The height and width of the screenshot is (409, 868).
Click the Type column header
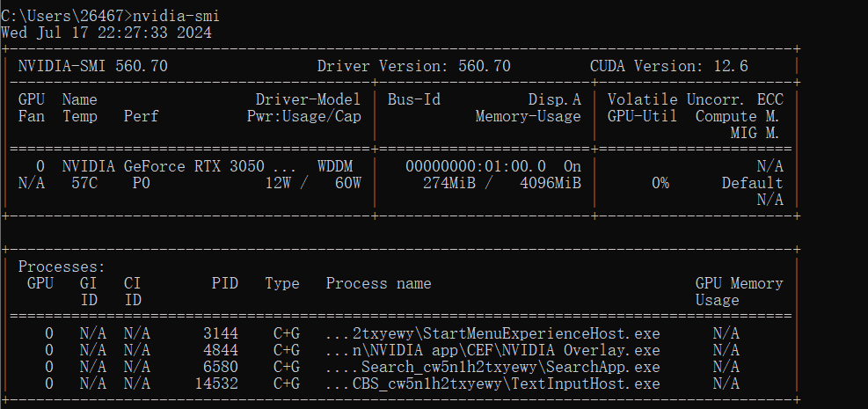tap(282, 283)
